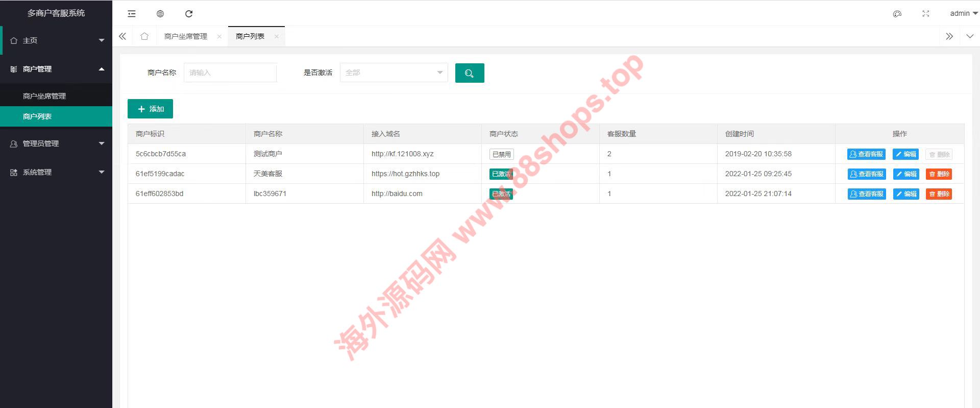Expand 系统管理 sidebar menu

56,172
